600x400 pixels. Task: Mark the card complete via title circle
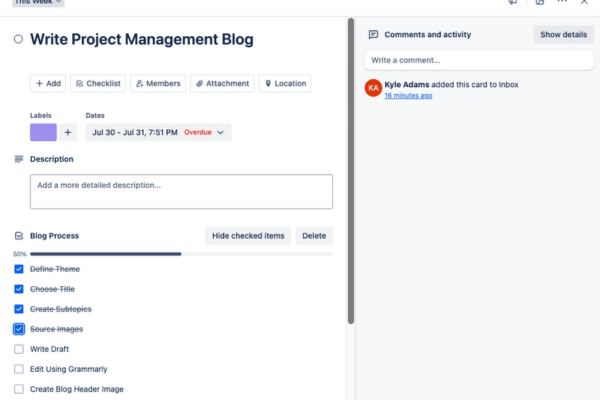pos(18,40)
